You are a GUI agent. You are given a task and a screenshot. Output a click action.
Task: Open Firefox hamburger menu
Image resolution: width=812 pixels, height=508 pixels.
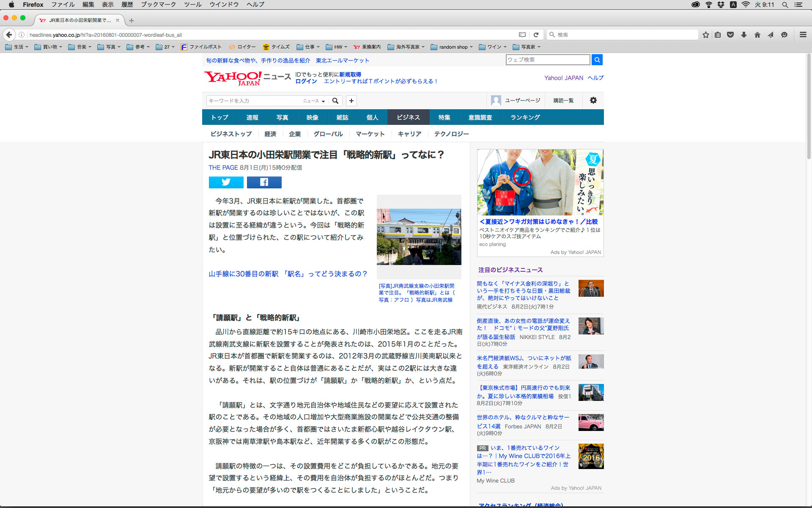803,35
